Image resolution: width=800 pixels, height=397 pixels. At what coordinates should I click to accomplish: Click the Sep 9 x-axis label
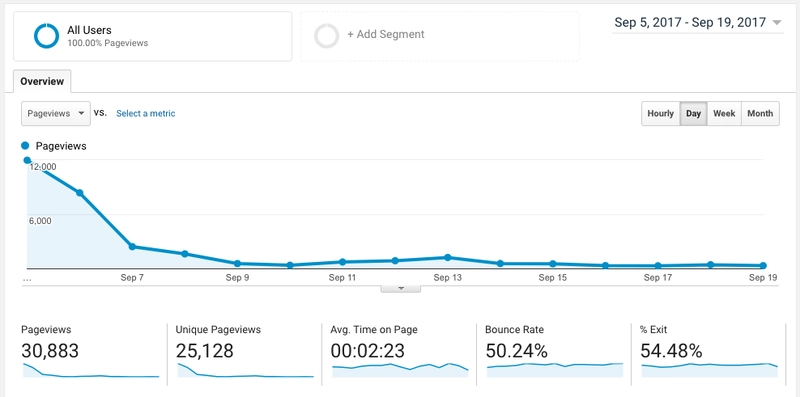pos(237,278)
